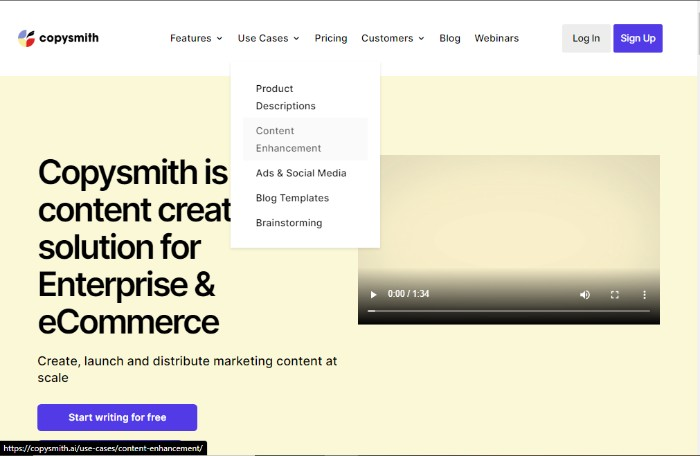Click the Log In button
Viewport: 700px width, 456px height.
[x=586, y=38]
